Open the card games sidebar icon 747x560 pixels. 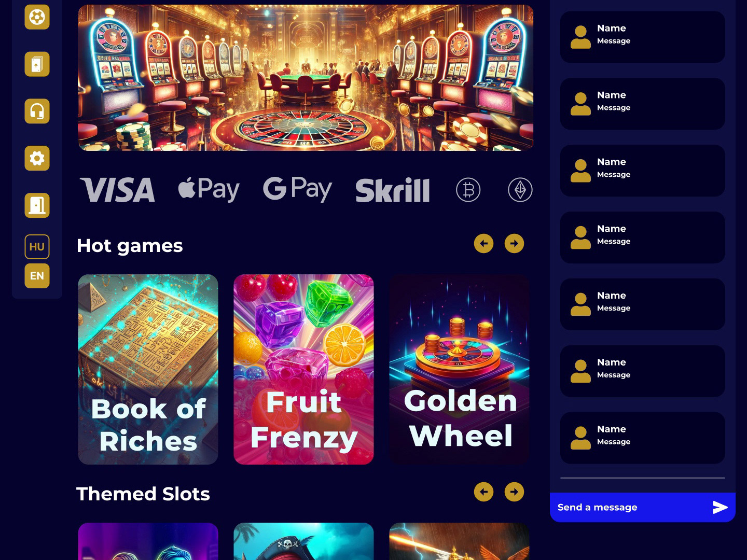coord(37,64)
